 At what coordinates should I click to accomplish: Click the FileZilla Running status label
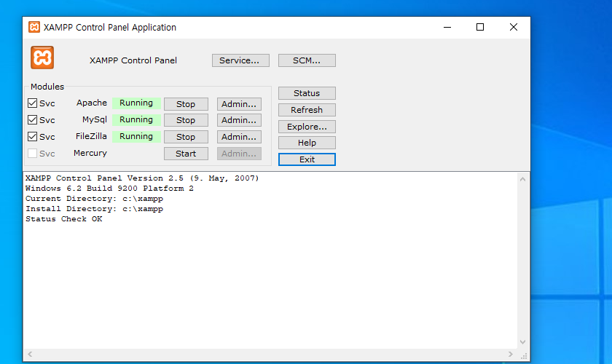pyautogui.click(x=136, y=137)
